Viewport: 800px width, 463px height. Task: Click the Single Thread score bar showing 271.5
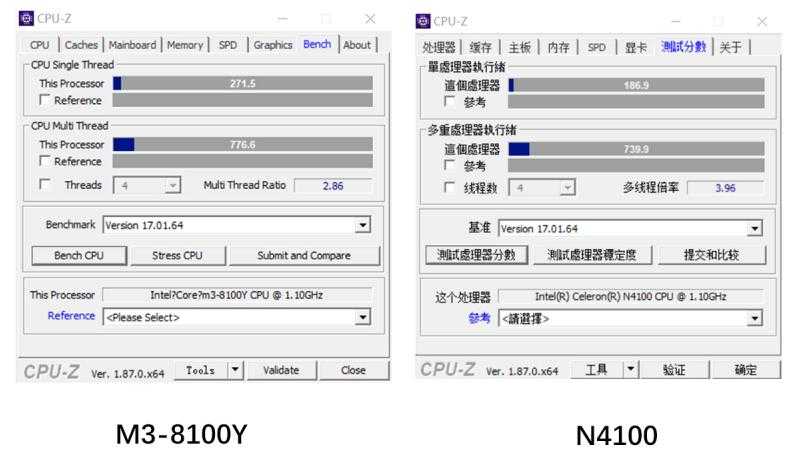coord(242,83)
